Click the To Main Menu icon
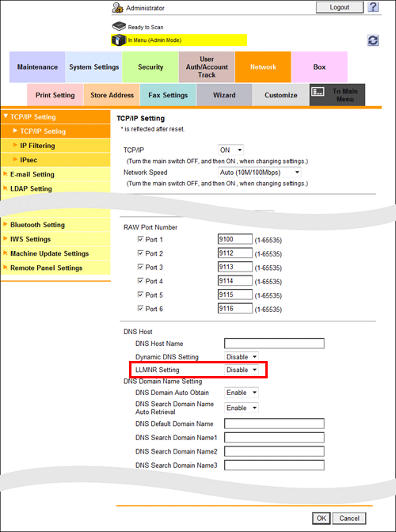The image size is (396, 532). click(318, 92)
